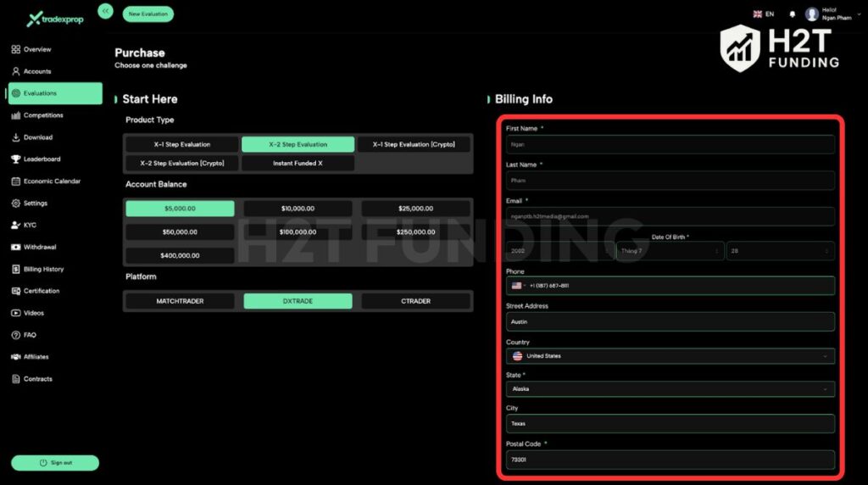Expand user menu chevron beside Ngan Pham
Viewport: 868px width, 485px height.
click(859, 14)
